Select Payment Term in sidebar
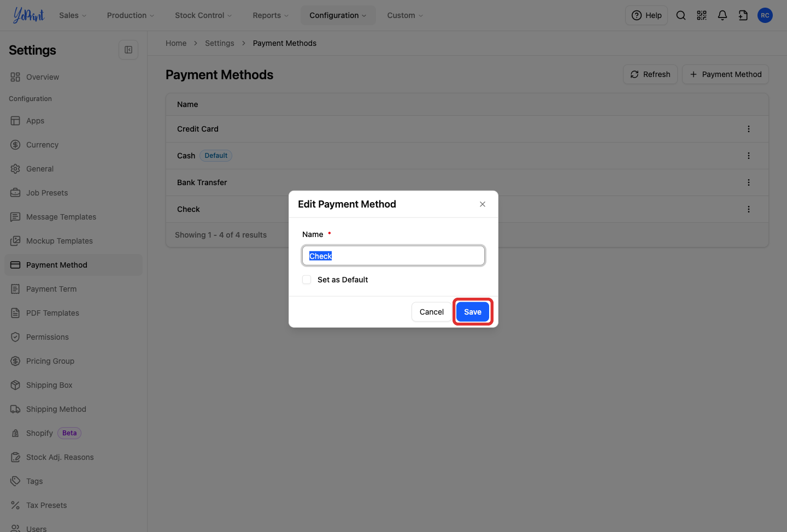The image size is (787, 532). tap(73, 289)
